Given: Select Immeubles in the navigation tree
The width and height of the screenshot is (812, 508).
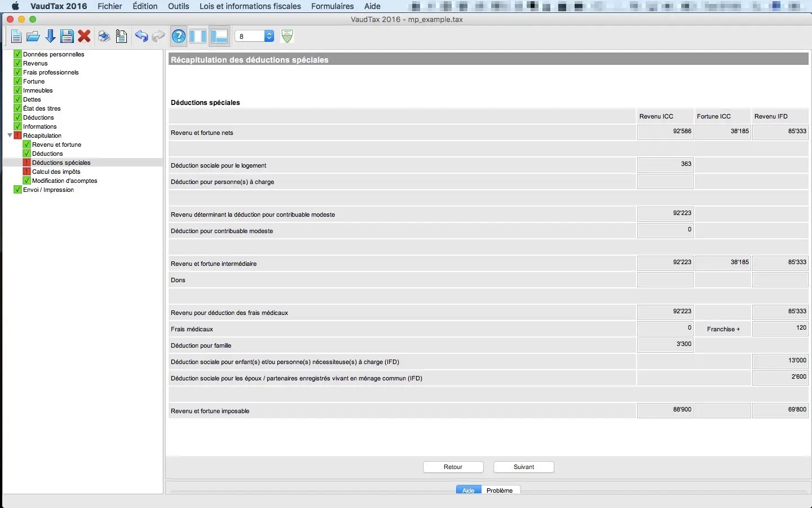Looking at the screenshot, I should tap(38, 90).
